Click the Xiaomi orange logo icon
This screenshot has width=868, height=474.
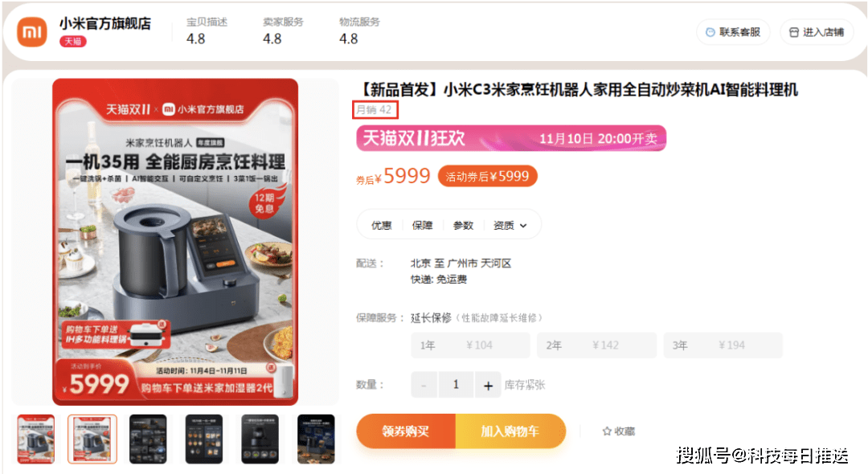point(32,32)
